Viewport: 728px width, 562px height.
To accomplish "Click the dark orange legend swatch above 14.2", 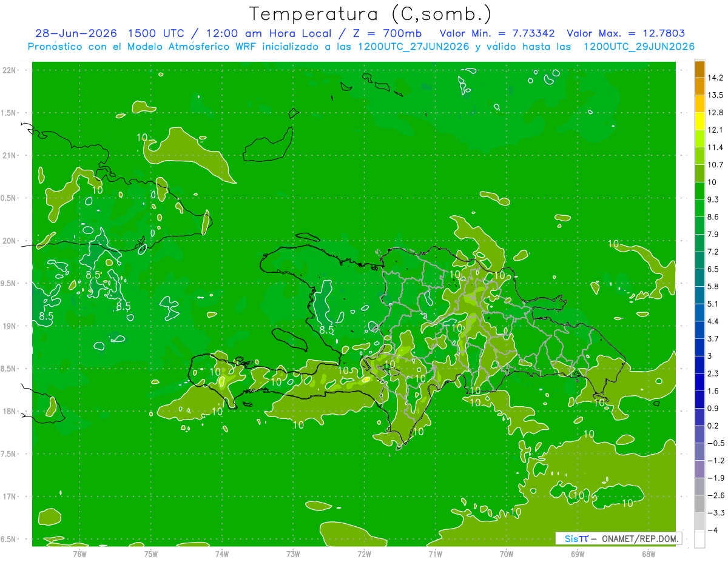I will 699,69.
